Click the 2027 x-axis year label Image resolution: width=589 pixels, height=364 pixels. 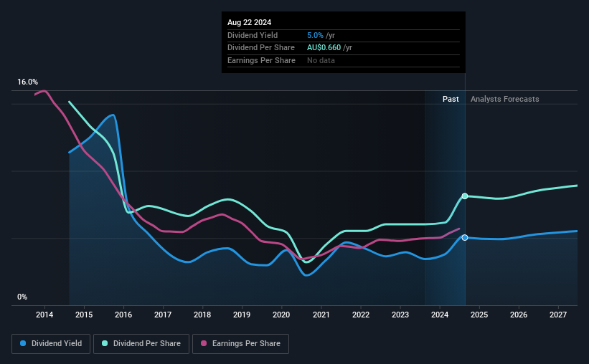pos(558,315)
